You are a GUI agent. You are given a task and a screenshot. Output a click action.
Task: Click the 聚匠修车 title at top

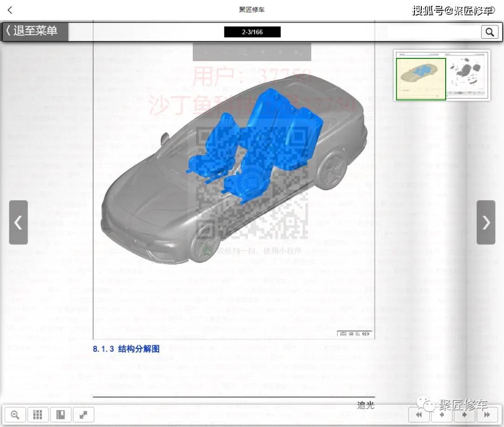click(x=252, y=10)
